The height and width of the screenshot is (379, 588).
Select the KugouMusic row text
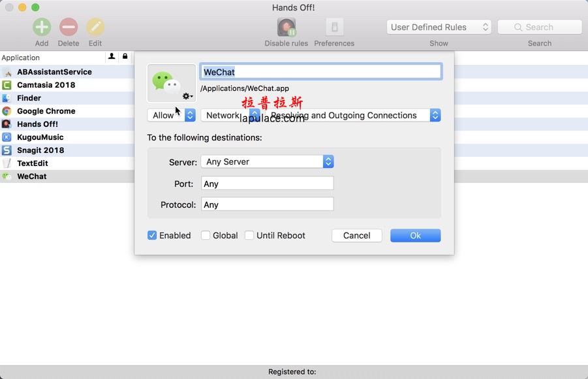(40, 137)
